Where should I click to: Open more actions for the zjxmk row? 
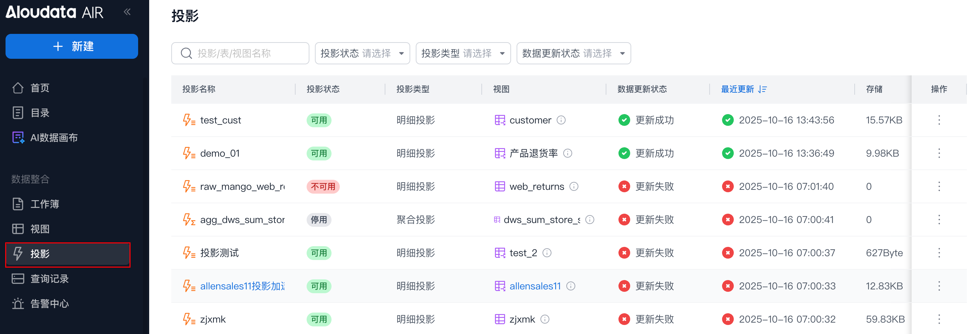point(939,319)
